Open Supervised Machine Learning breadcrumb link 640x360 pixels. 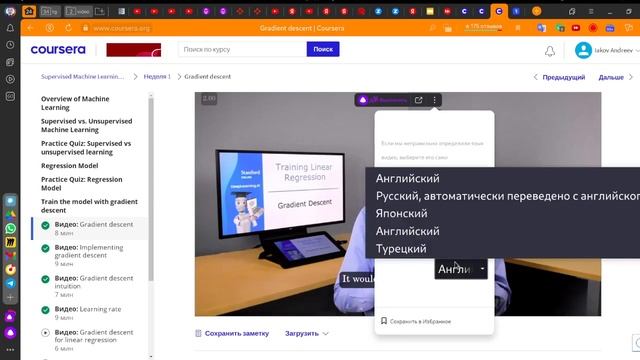pyautogui.click(x=82, y=77)
